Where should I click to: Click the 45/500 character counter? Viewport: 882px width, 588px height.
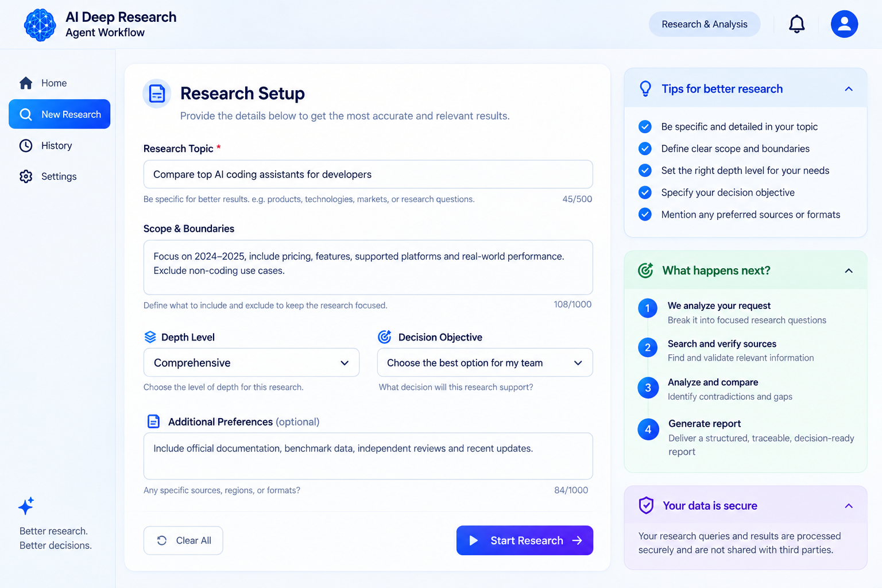[x=577, y=199]
